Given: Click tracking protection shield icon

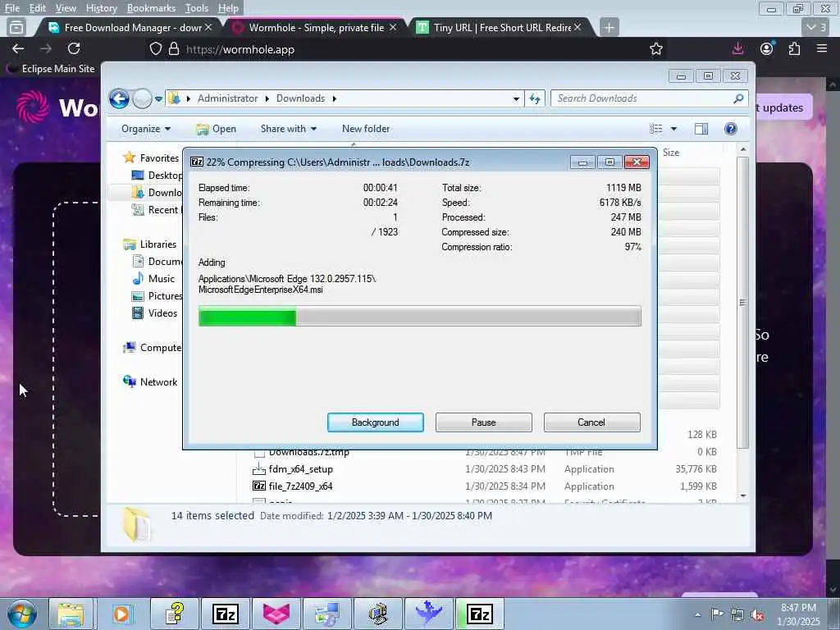Looking at the screenshot, I should coord(155,49).
